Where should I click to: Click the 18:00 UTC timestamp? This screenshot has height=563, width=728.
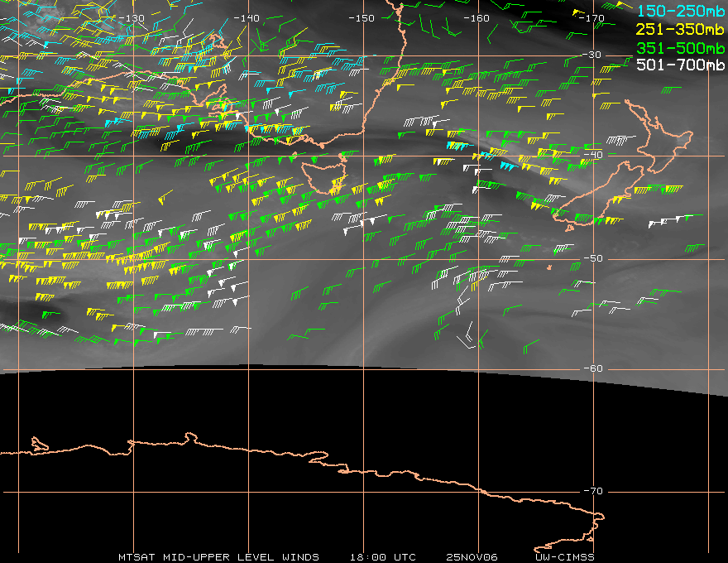point(383,557)
